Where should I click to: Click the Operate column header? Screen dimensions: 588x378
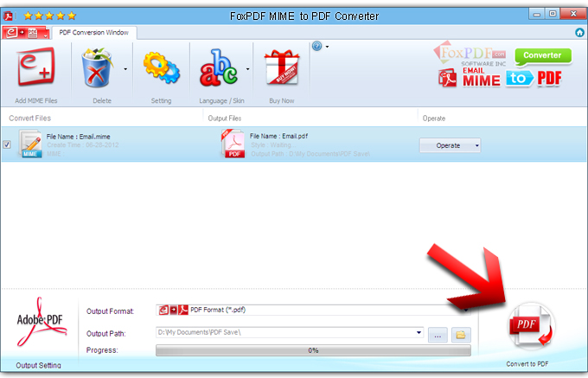434,119
